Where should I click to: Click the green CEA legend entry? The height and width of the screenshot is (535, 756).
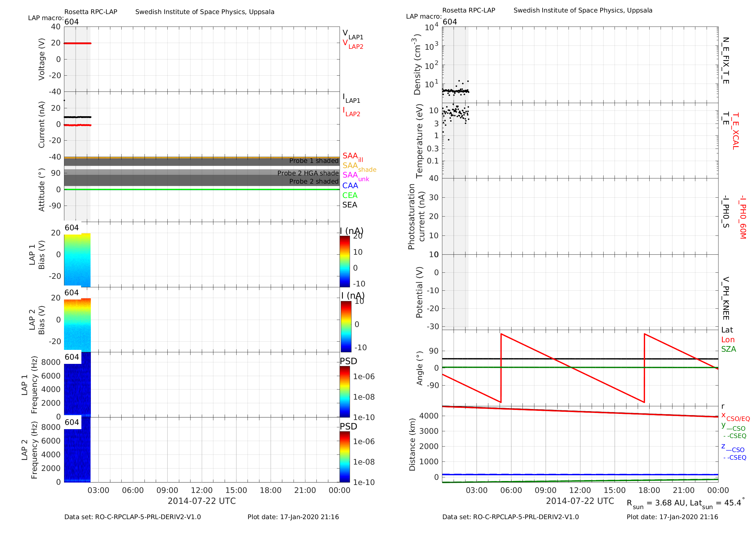[350, 195]
